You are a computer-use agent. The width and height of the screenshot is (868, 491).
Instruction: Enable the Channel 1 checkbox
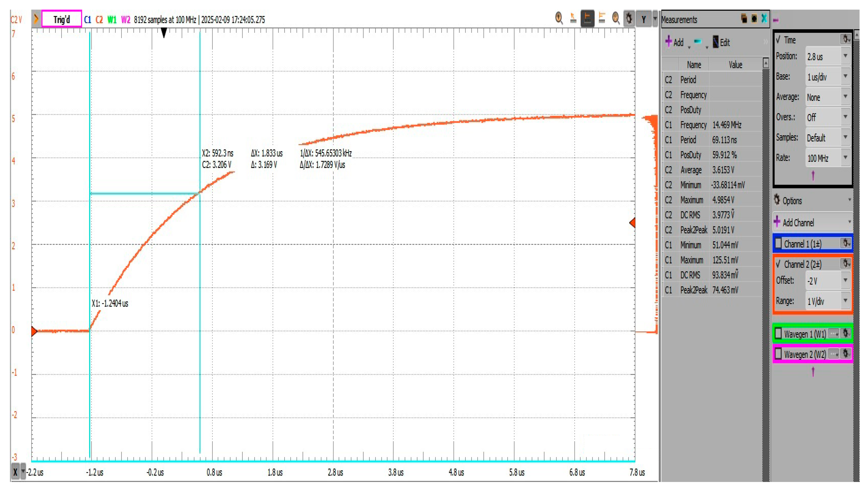tap(779, 243)
